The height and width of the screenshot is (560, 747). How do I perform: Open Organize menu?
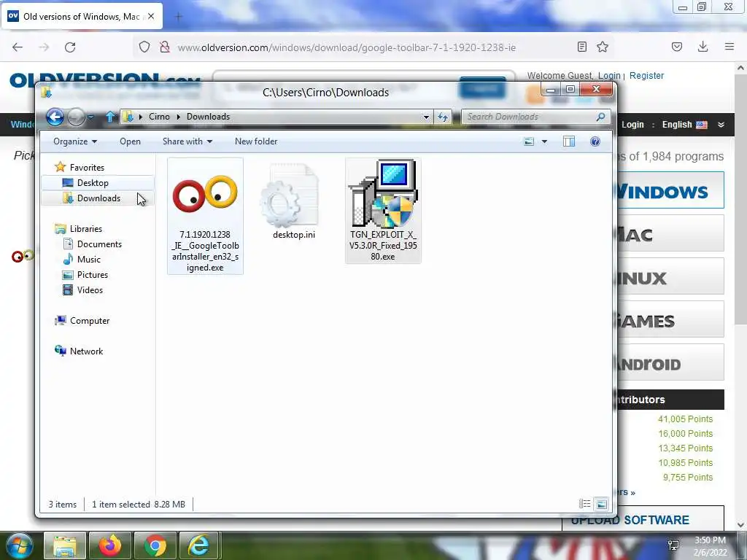click(x=75, y=141)
